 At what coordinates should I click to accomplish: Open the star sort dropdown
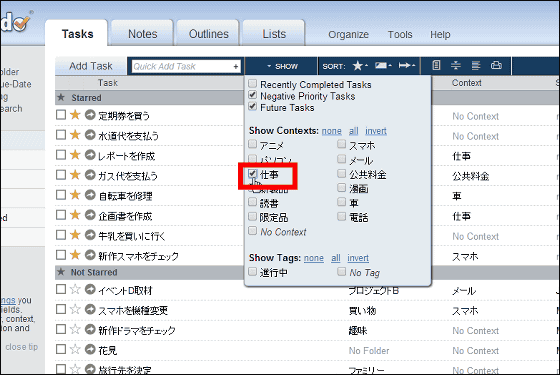360,66
